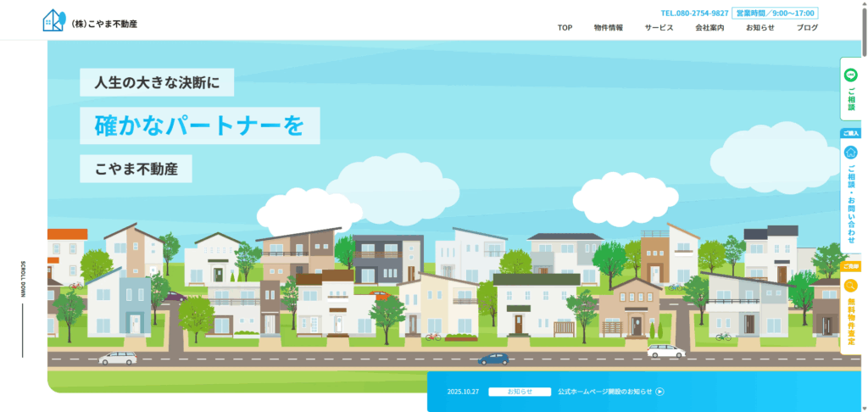Open the TOP menu item
868x412 pixels.
[x=565, y=28]
